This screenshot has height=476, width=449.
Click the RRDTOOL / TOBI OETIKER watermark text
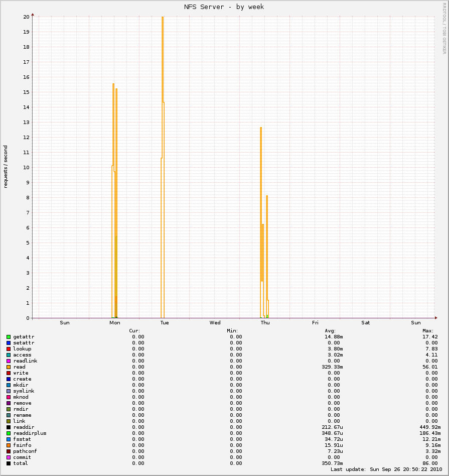point(444,29)
